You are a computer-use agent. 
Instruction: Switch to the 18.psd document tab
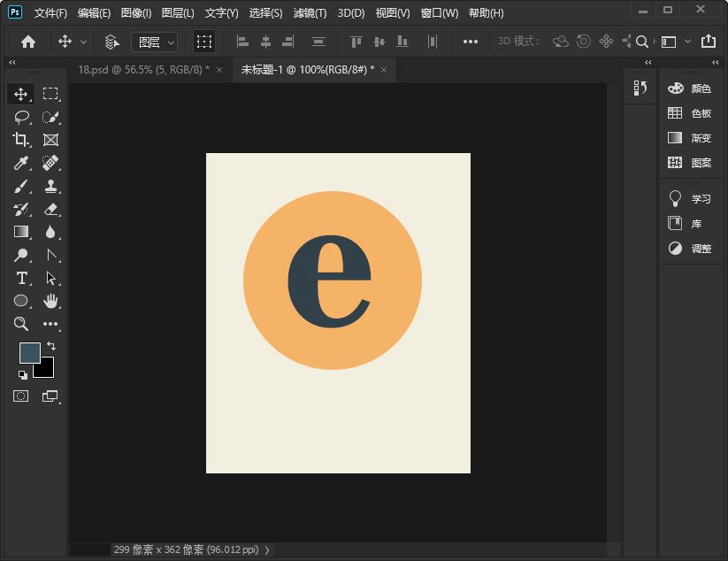tap(143, 69)
